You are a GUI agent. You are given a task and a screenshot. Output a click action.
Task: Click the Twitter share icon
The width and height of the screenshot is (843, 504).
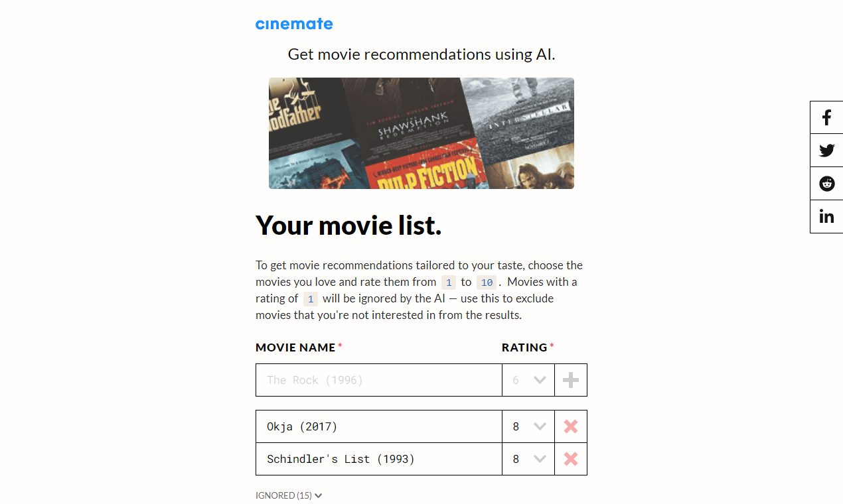click(826, 150)
